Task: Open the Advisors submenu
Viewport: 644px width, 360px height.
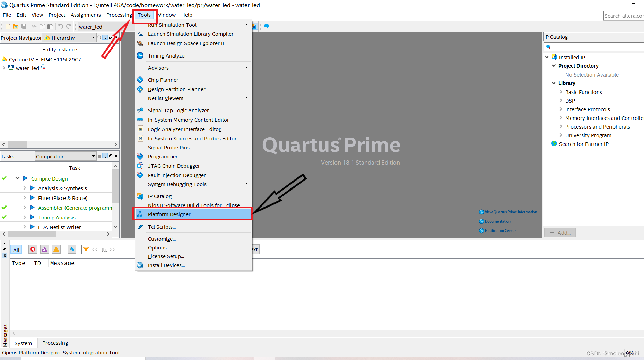Action: (x=193, y=68)
